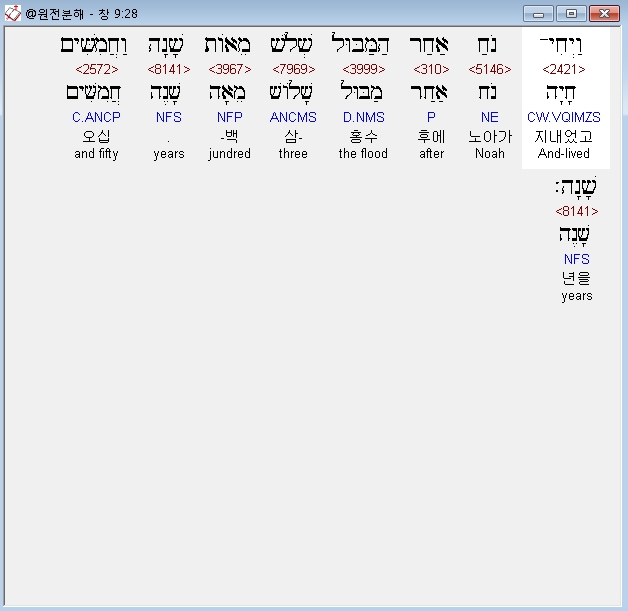Click the morphology code C.ANCP
Image resolution: width=628 pixels, height=611 pixels.
click(97, 117)
